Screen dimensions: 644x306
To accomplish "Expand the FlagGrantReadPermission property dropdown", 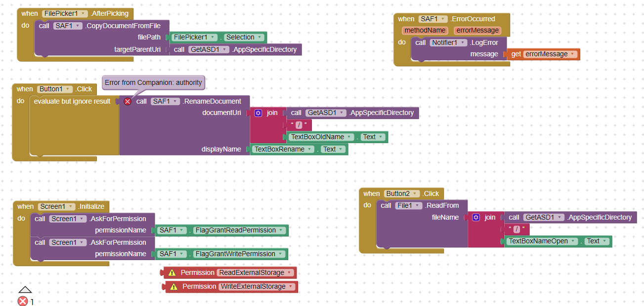I will (x=281, y=230).
